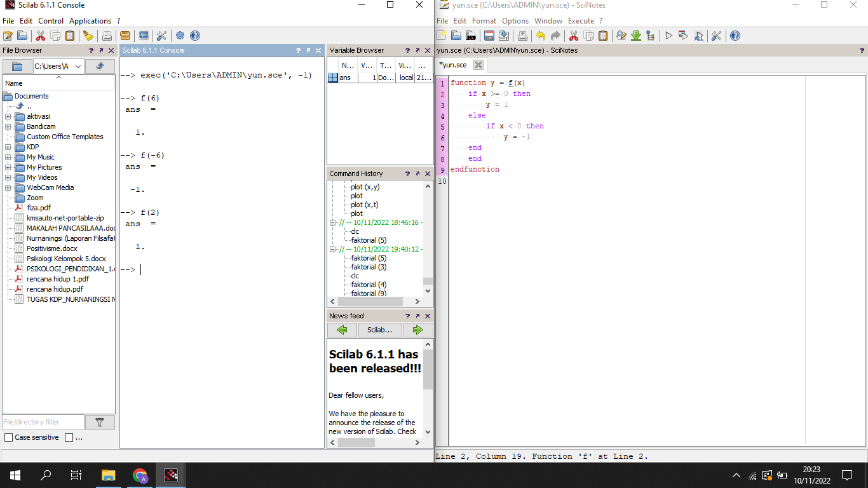Click the paste clipboard in console toolbar
Image resolution: width=868 pixels, height=488 pixels.
pyautogui.click(x=70, y=36)
